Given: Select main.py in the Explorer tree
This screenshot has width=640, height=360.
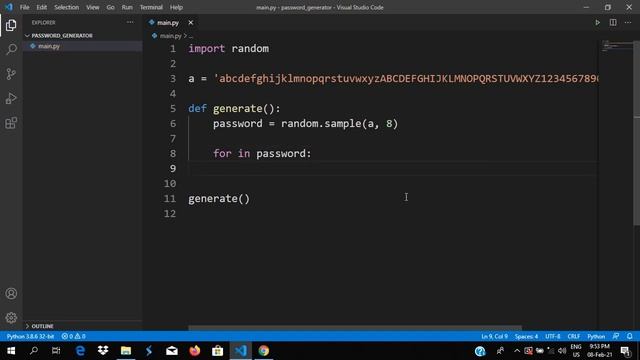Looking at the screenshot, I should coord(49,46).
